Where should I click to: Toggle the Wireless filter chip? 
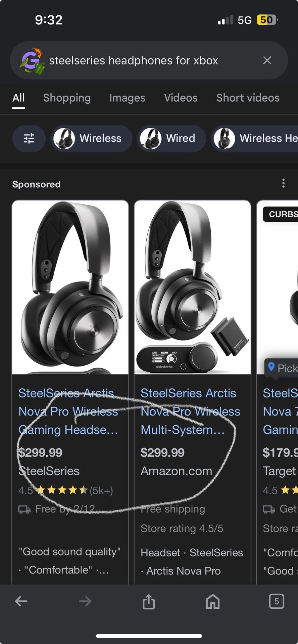click(x=91, y=138)
